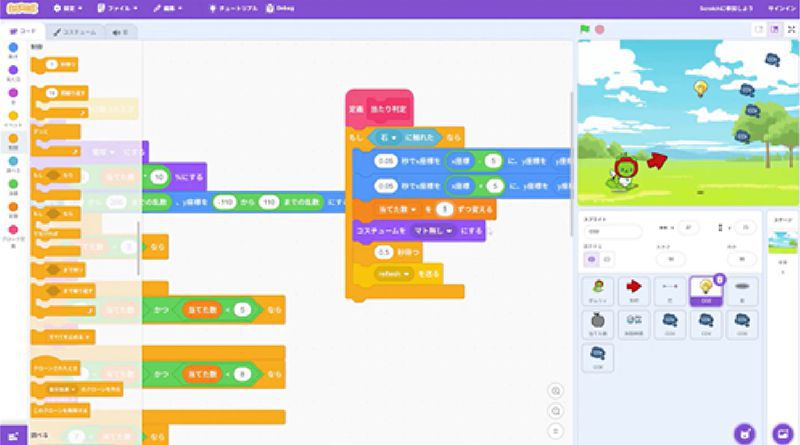Select the green character sprite thumbnail
Image resolution: width=800 pixels, height=445 pixels.
[x=598, y=291]
